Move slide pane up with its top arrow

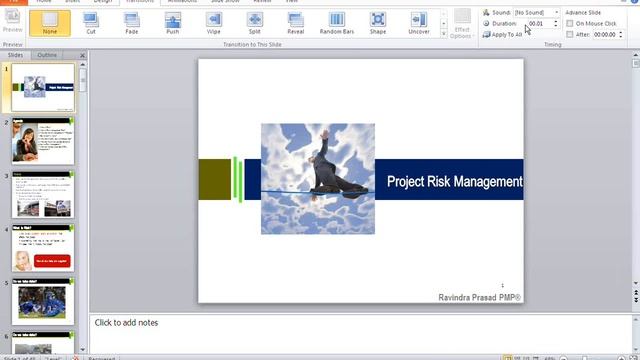coord(83,64)
